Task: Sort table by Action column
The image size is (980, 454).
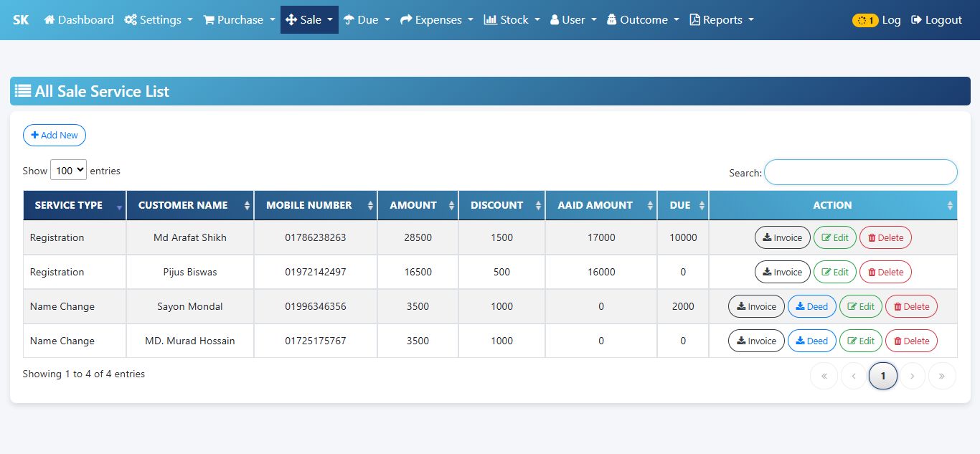Action: [833, 205]
